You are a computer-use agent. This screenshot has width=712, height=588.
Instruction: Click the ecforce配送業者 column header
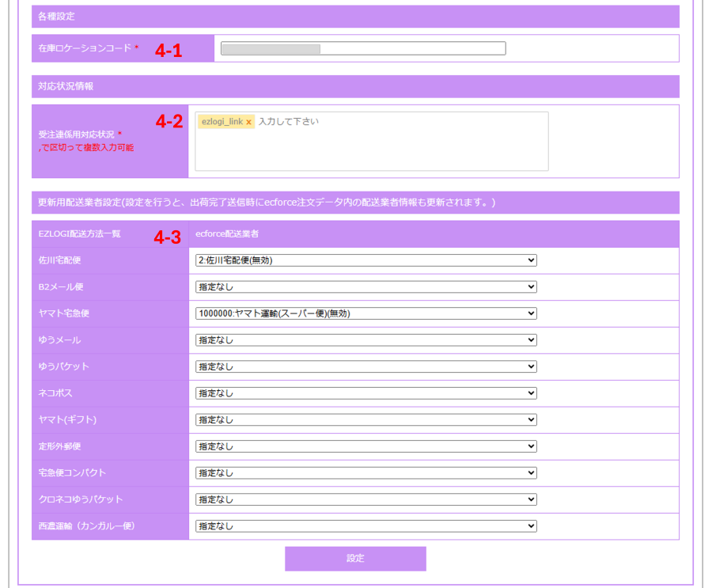(x=226, y=234)
